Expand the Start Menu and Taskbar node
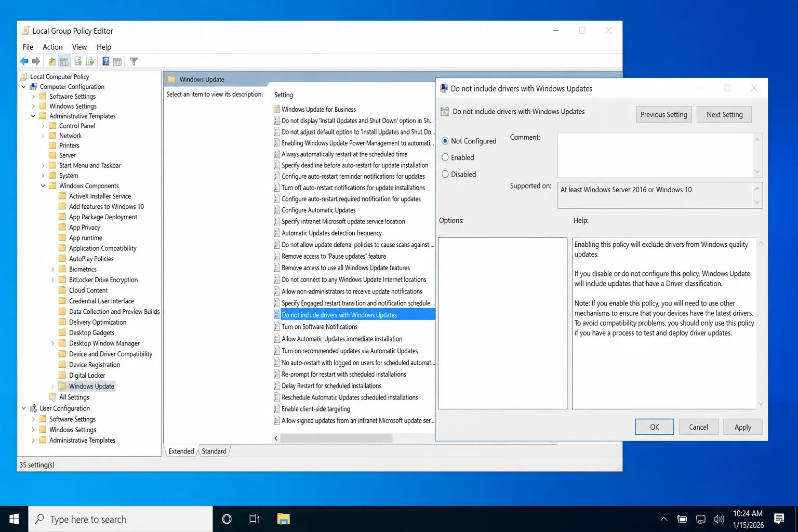 43,165
